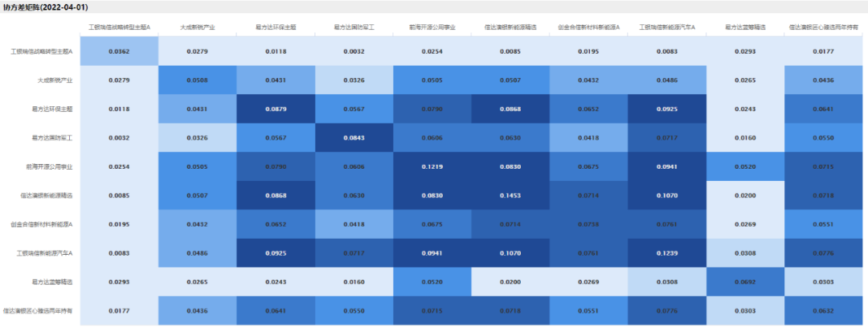Click the diagonal cell 0.0692
The image size is (868, 328).
point(745,281)
